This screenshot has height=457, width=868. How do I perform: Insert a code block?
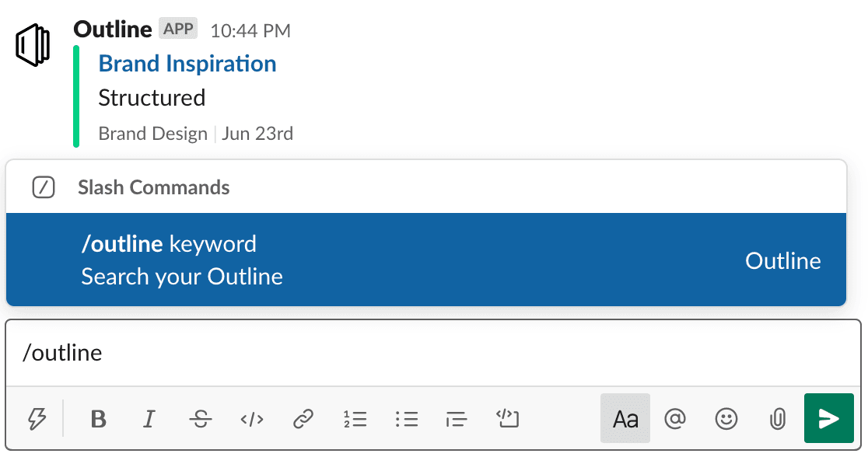[x=507, y=420]
